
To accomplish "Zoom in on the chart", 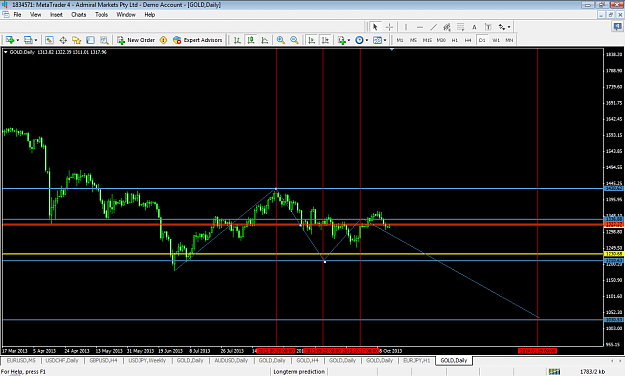I will click(281, 40).
